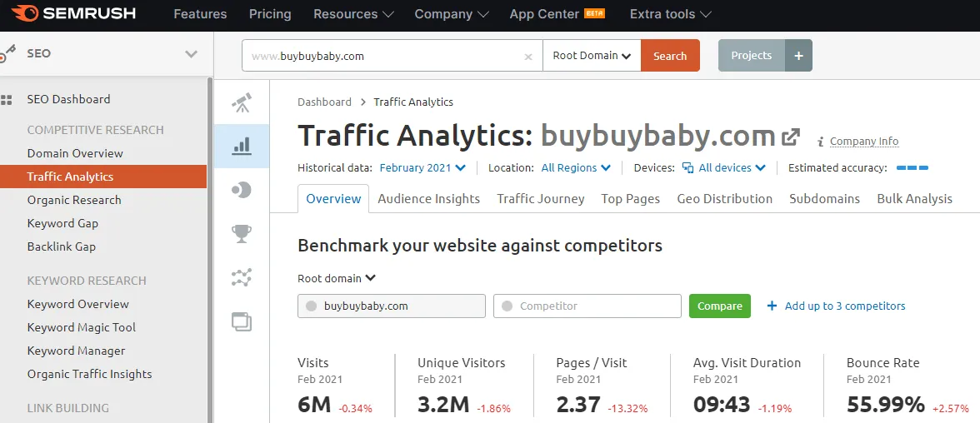
Task: Click the stacked windows icon in the side rail
Action: click(x=242, y=321)
